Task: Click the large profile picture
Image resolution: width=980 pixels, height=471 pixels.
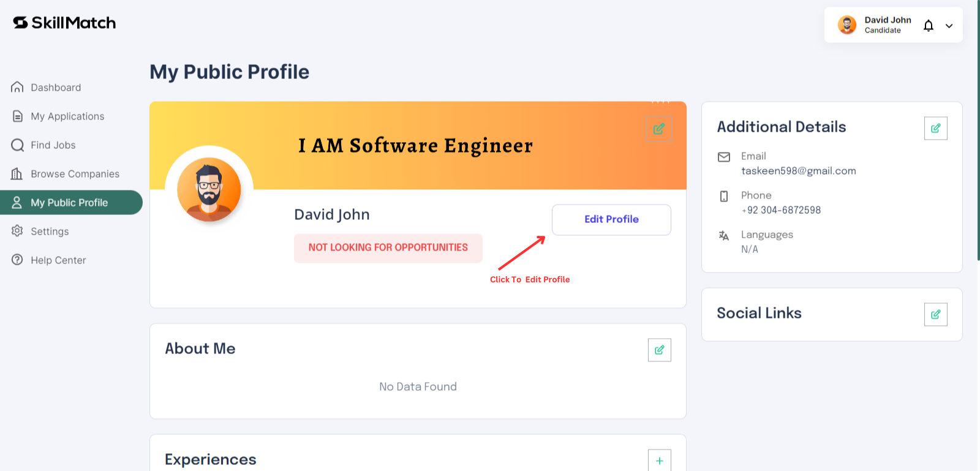Action: [209, 189]
